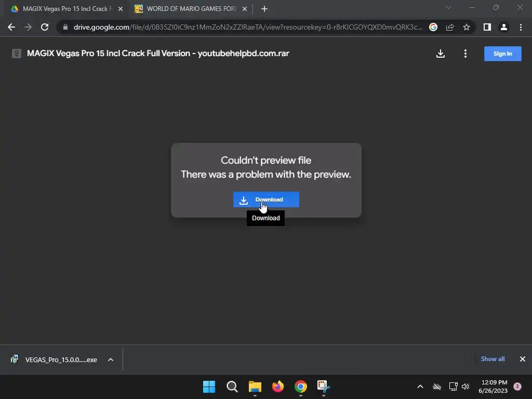Click Show all downloads

pyautogui.click(x=493, y=359)
